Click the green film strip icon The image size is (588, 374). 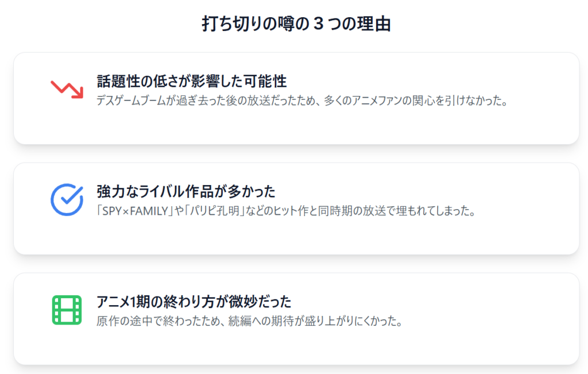67,310
